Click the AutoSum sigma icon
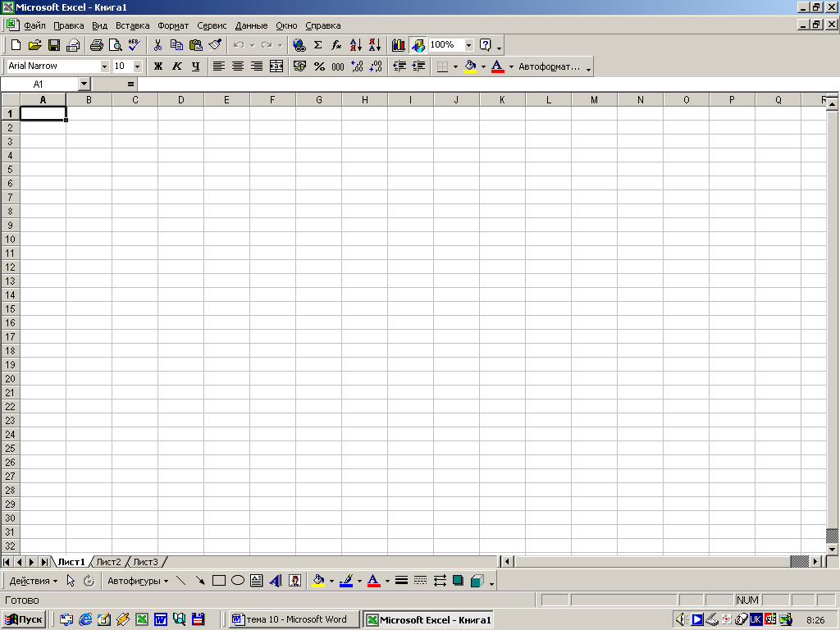The height and width of the screenshot is (630, 840). tap(317, 45)
